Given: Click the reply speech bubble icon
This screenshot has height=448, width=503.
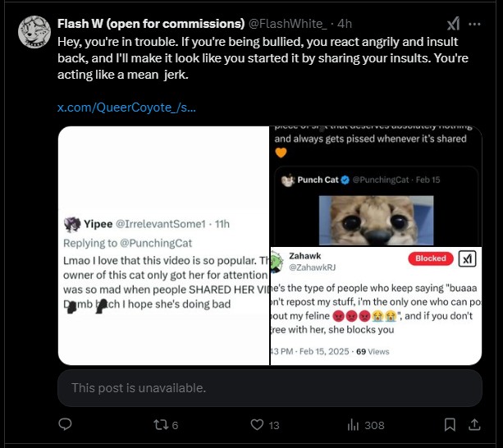Looking at the screenshot, I should (66, 424).
